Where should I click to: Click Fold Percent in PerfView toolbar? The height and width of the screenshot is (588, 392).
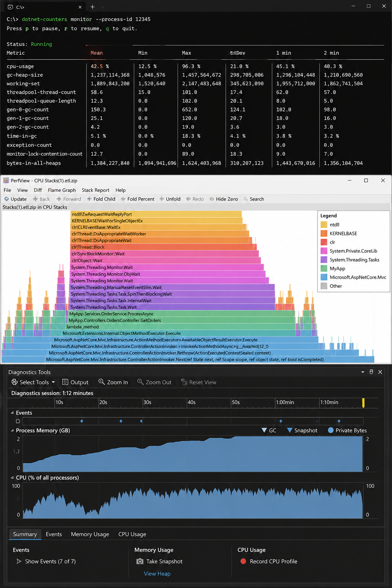point(137,199)
